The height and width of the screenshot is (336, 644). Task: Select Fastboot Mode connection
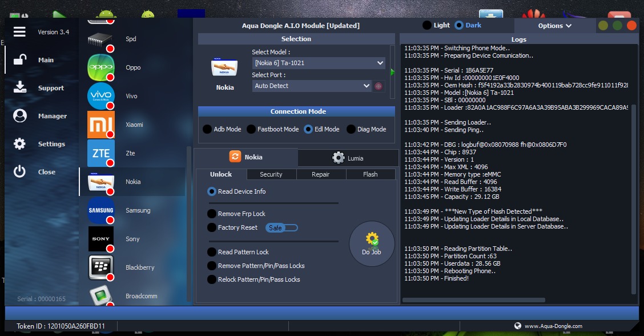click(x=273, y=129)
